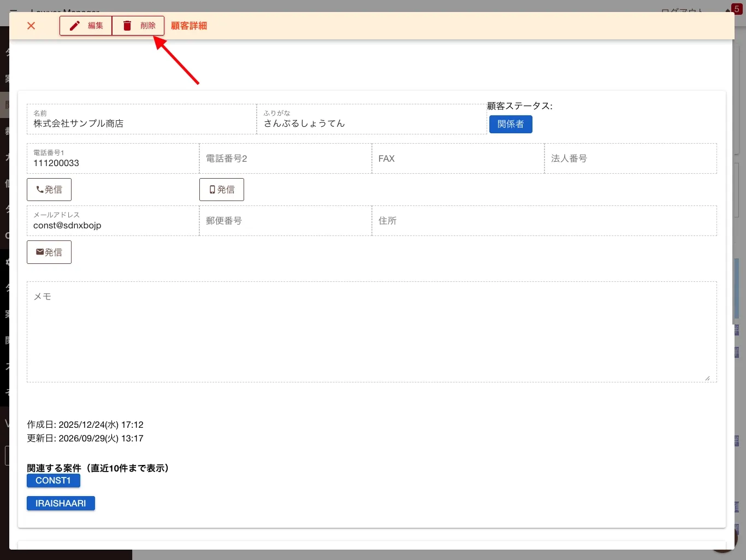Click the 顧客詳細 heading
Screen dimensions: 746x560
click(x=189, y=26)
